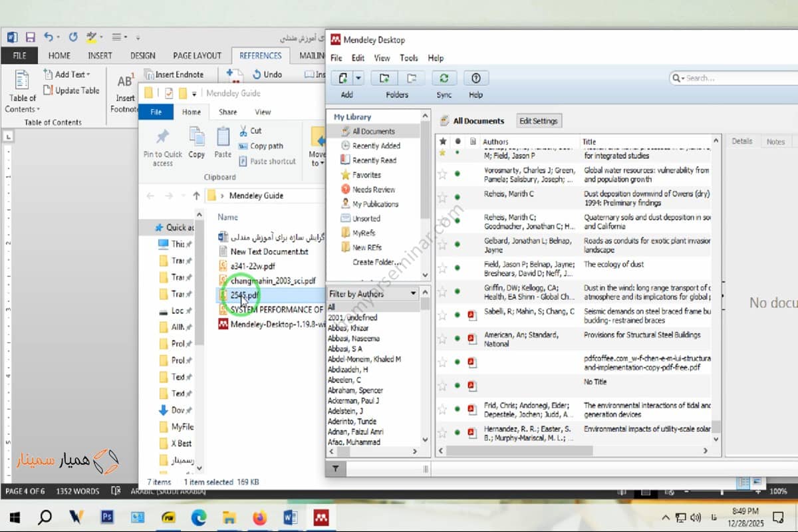
Task: Open Word's Add Text dropdown
Action: (67, 74)
